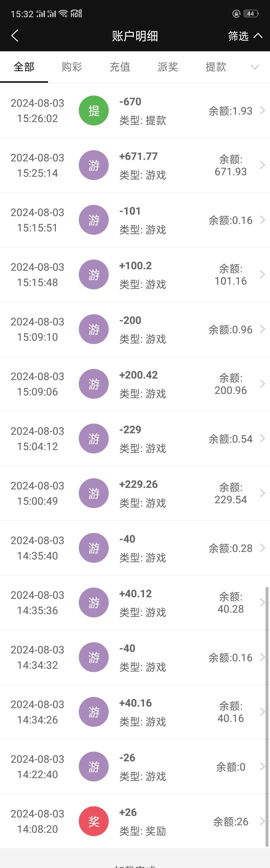Open details arrow for 余额:1.93 entry

[262, 110]
